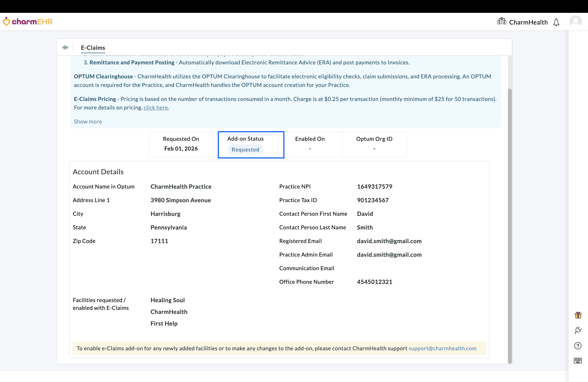Open the pricing 'click here' link
The image size is (588, 382).
(x=156, y=108)
